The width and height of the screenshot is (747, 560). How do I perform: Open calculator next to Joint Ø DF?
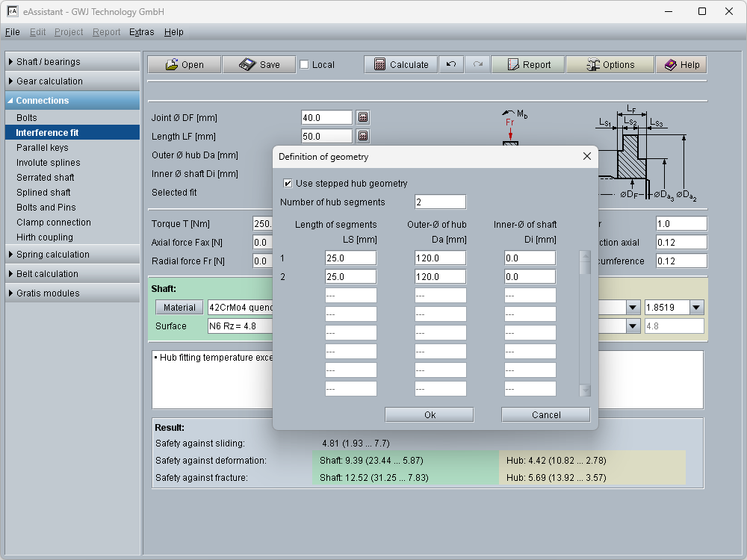click(x=363, y=118)
